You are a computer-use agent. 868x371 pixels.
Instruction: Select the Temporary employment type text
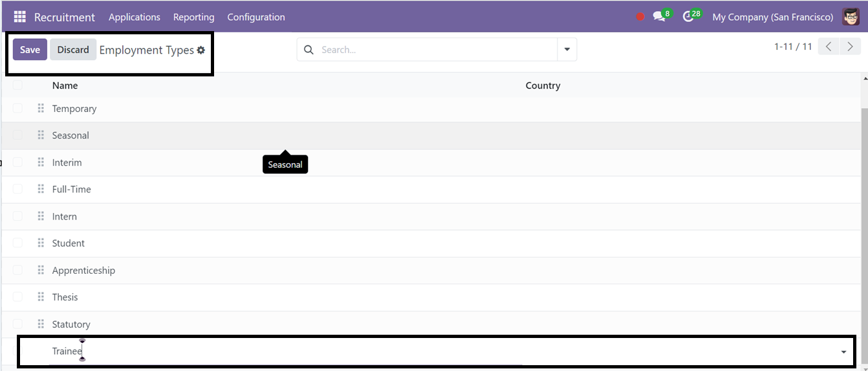pos(74,108)
